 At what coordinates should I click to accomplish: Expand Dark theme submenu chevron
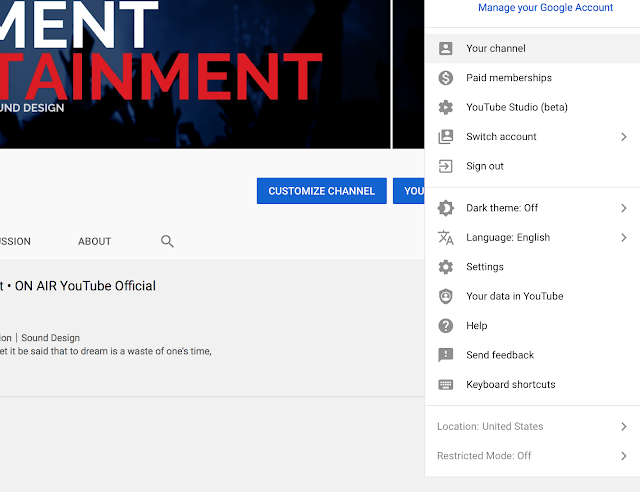(x=623, y=208)
